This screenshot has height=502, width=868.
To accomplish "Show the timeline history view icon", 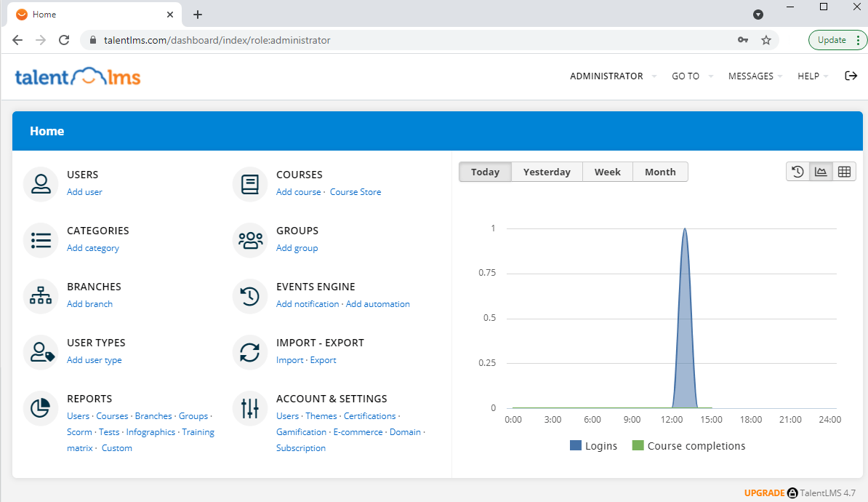I will coord(797,172).
